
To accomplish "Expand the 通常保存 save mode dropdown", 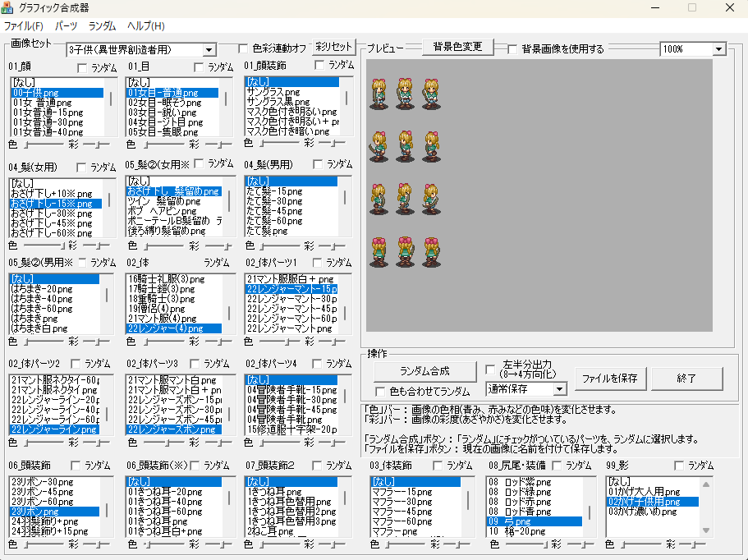I will 560,388.
